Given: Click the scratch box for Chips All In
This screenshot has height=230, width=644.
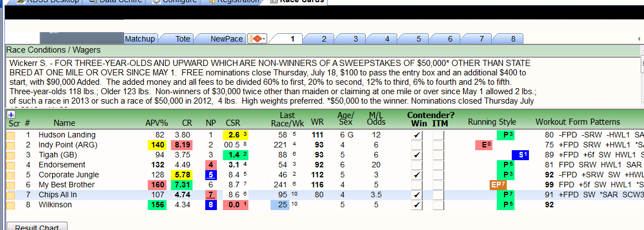Looking at the screenshot, I should pyautogui.click(x=11, y=195).
